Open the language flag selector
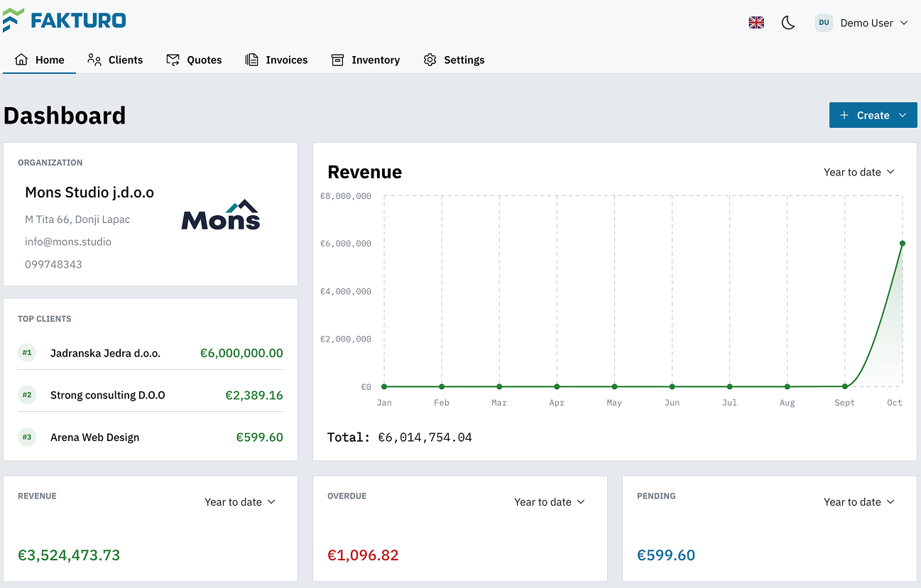921x588 pixels. click(756, 23)
